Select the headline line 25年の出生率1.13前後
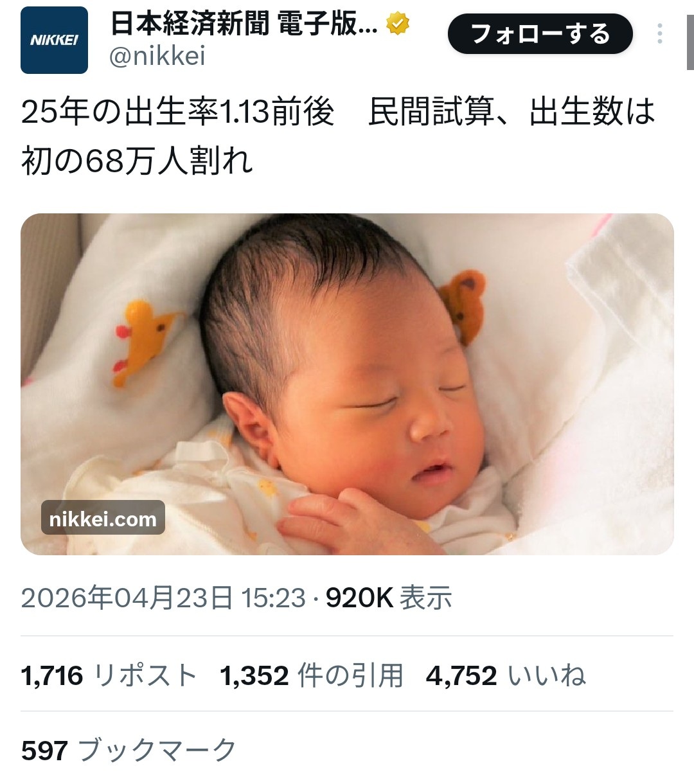The width and height of the screenshot is (694, 784). pyautogui.click(x=178, y=112)
